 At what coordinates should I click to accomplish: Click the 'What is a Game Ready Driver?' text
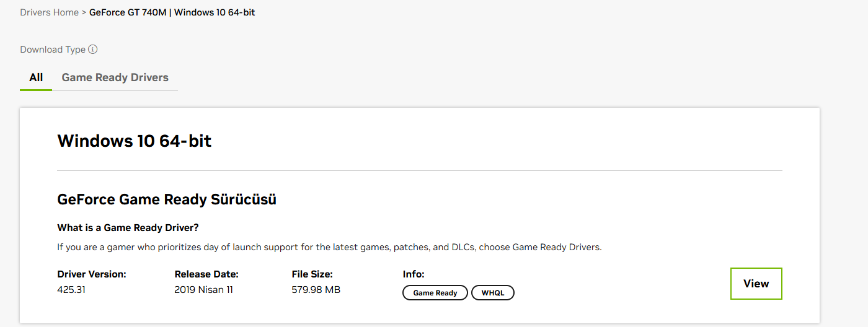click(x=128, y=228)
